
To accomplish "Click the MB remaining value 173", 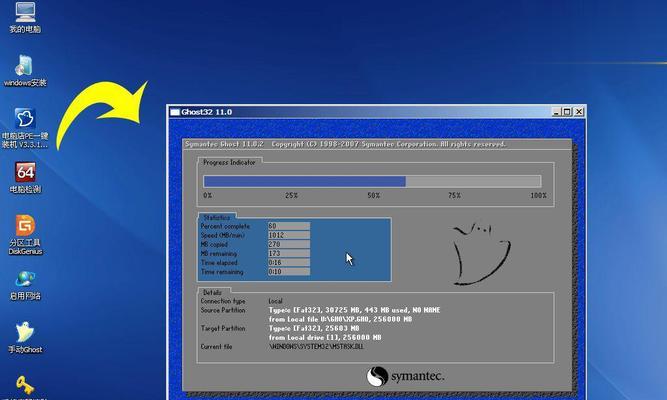I will pos(289,253).
